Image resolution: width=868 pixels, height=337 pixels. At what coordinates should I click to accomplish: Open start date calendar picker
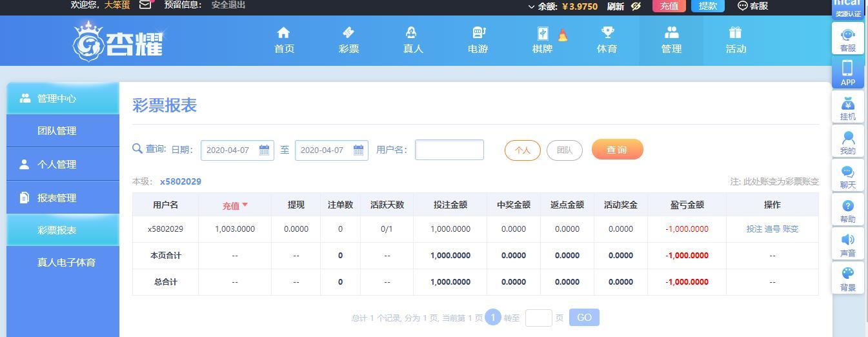(264, 150)
